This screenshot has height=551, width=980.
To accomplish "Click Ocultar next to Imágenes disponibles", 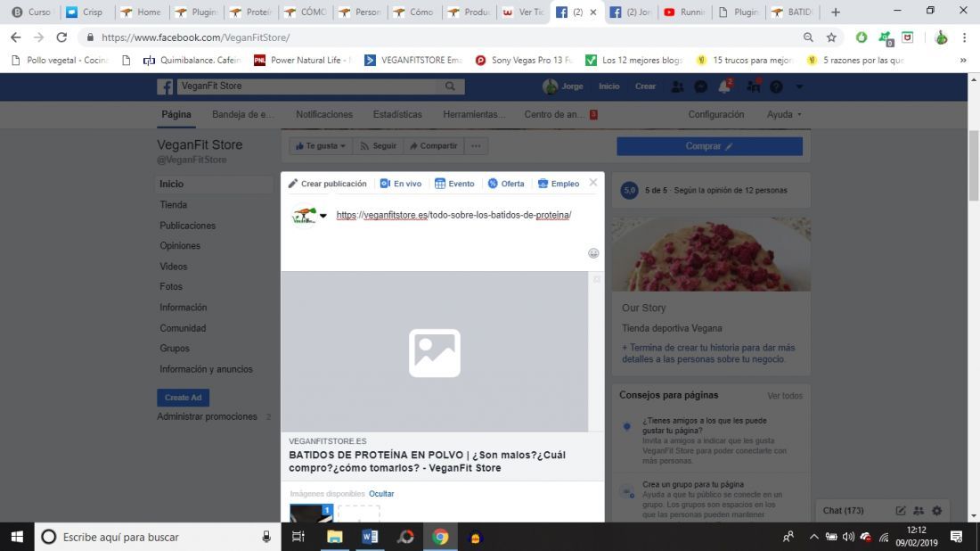I will 381,493.
